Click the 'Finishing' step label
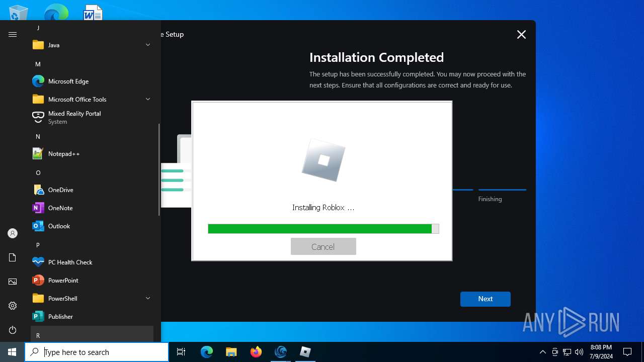This screenshot has height=362, width=644. click(490, 199)
